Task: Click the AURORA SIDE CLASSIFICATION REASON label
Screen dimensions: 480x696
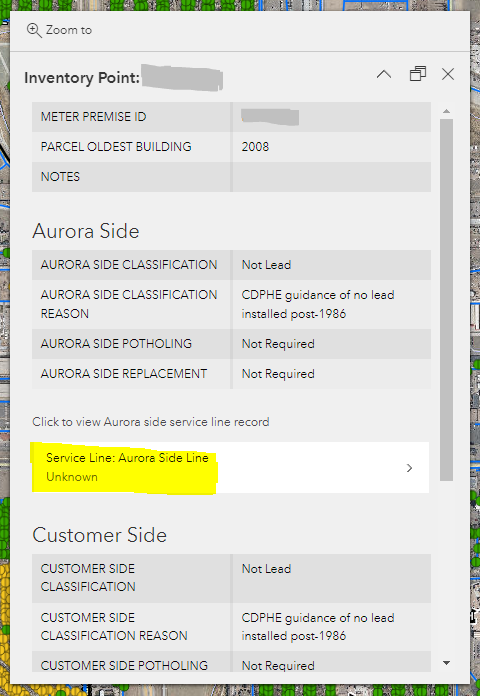Action: point(129,304)
